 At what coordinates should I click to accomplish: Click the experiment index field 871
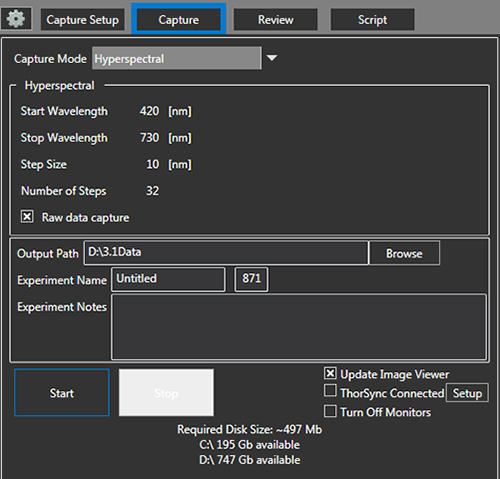click(251, 279)
